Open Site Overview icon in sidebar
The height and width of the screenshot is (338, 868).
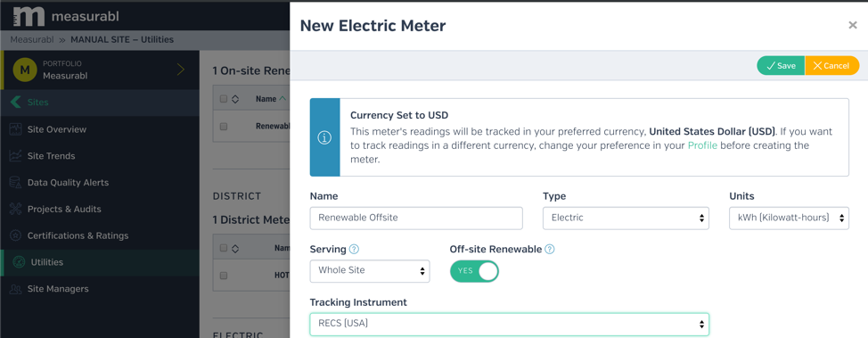(15, 129)
